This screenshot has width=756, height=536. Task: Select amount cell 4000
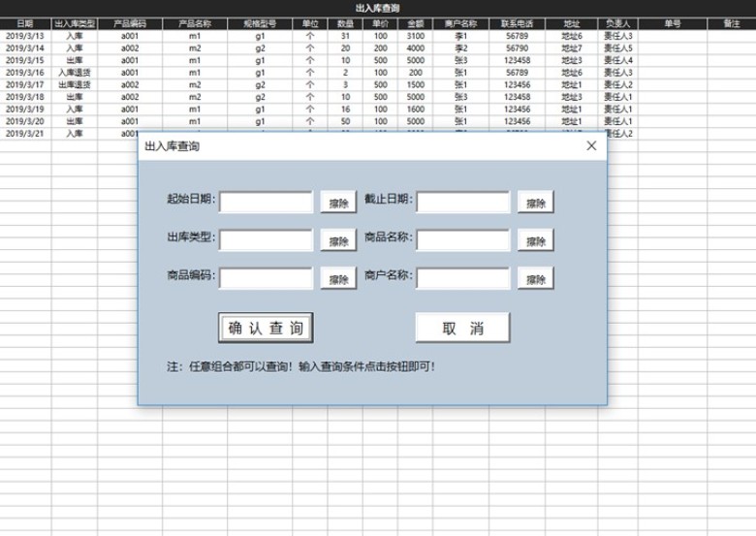click(x=415, y=48)
